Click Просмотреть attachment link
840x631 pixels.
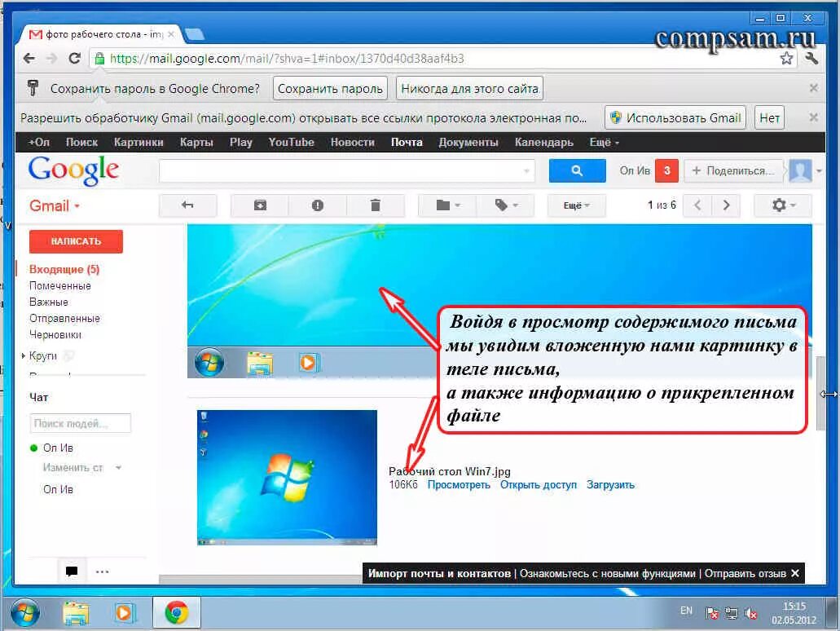(x=459, y=484)
